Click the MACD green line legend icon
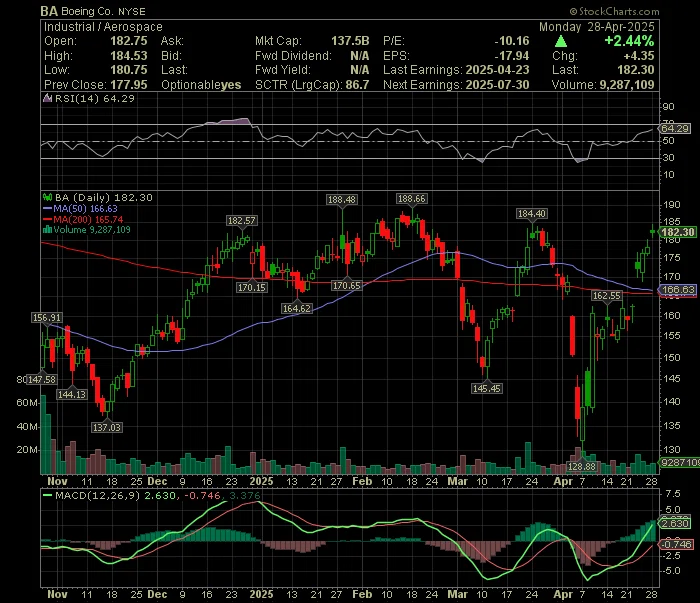The image size is (700, 603). (x=47, y=496)
